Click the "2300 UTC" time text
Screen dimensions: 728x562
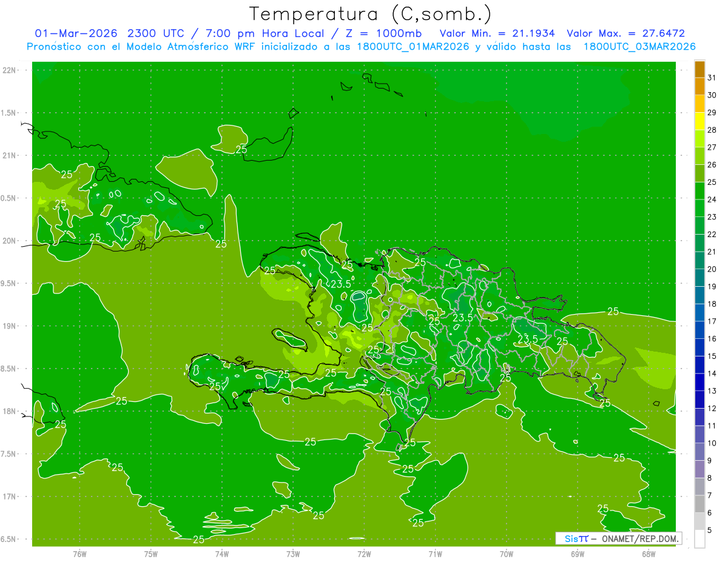(155, 33)
